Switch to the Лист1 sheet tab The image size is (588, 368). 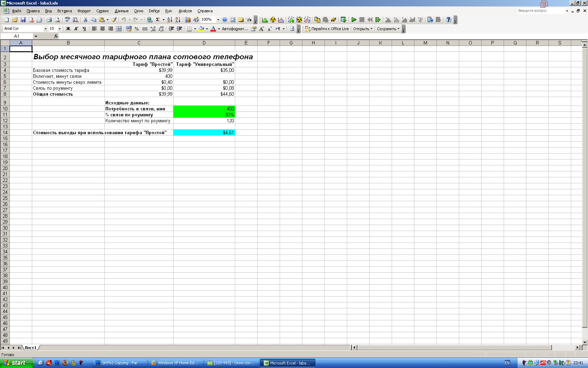point(30,348)
